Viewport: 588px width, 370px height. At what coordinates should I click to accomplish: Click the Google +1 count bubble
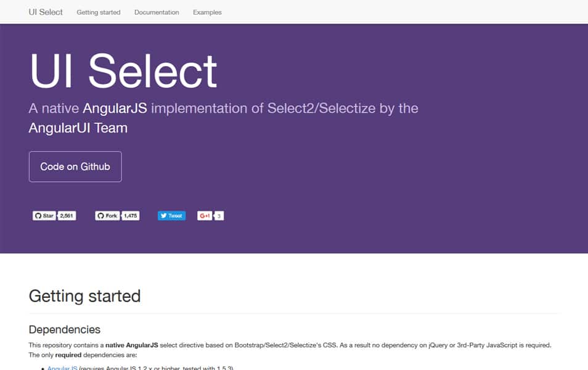[x=219, y=216]
